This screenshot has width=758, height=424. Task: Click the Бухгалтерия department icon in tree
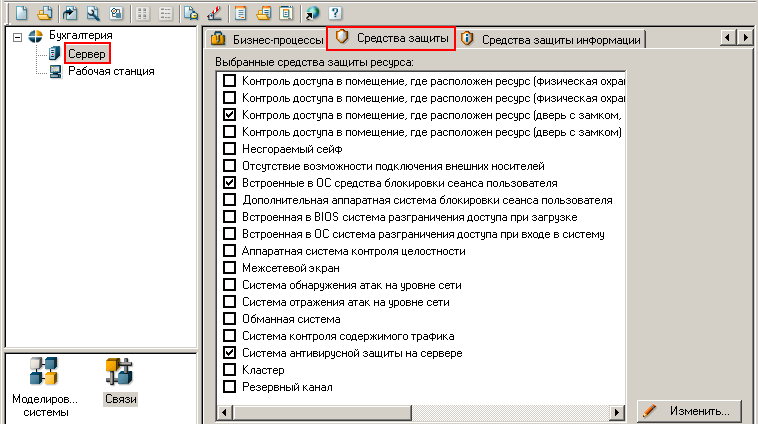[x=35, y=36]
